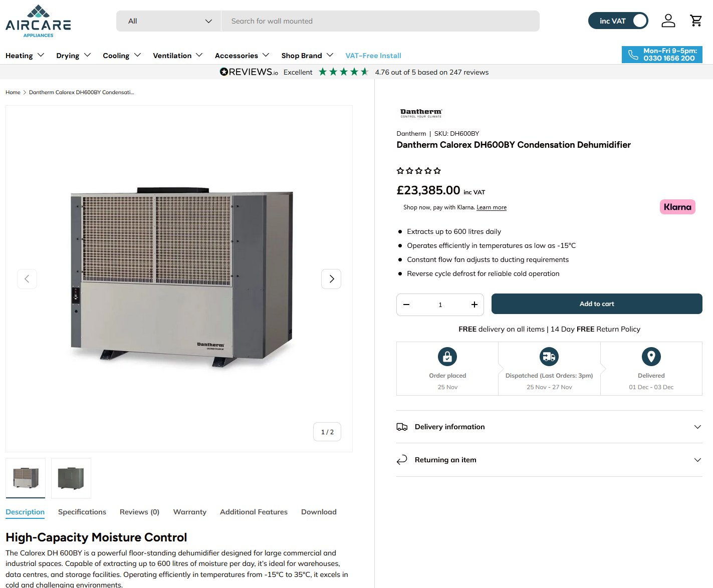Select the second product thumbnail
This screenshot has width=713, height=588.
[x=71, y=478]
